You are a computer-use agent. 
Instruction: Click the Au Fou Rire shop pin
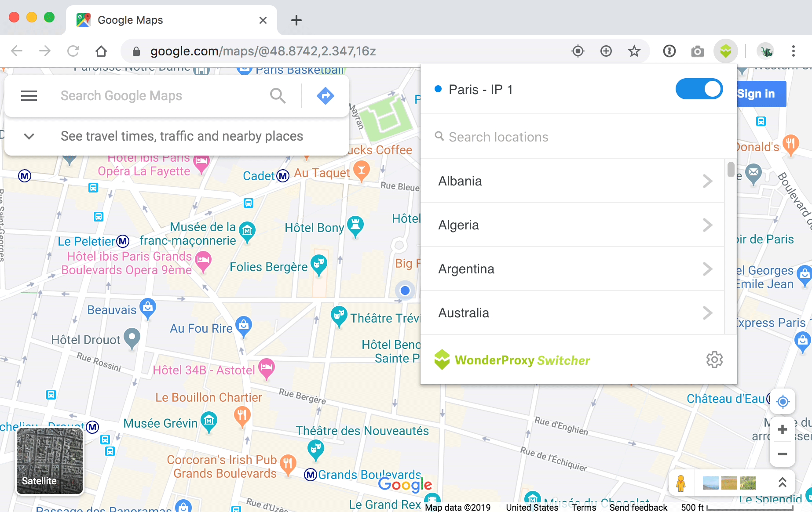(x=244, y=327)
